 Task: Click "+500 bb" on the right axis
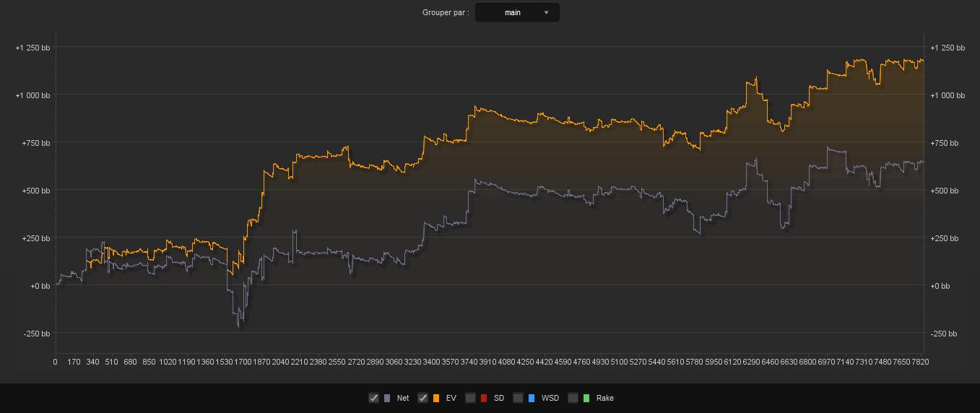pyautogui.click(x=945, y=191)
